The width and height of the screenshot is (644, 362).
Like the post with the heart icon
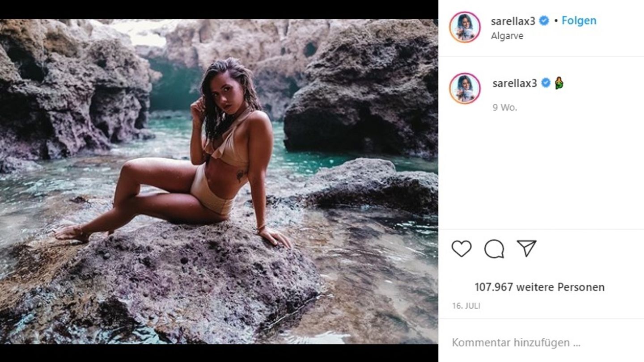click(461, 248)
